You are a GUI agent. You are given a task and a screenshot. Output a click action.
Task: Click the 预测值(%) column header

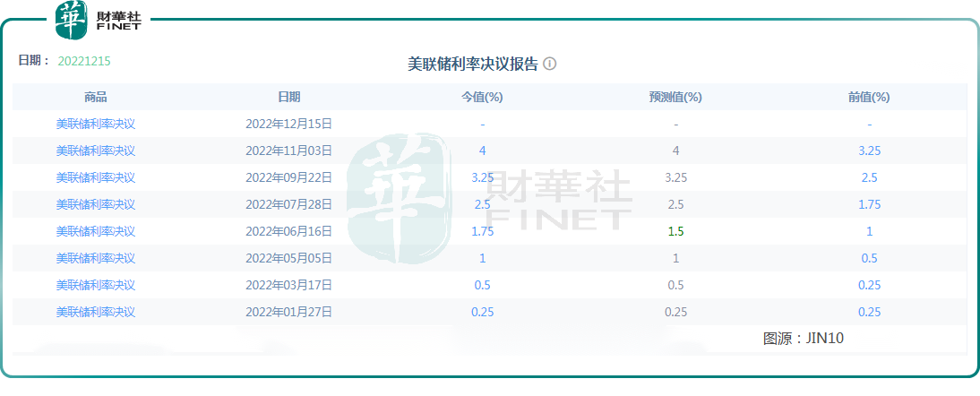pyautogui.click(x=675, y=98)
